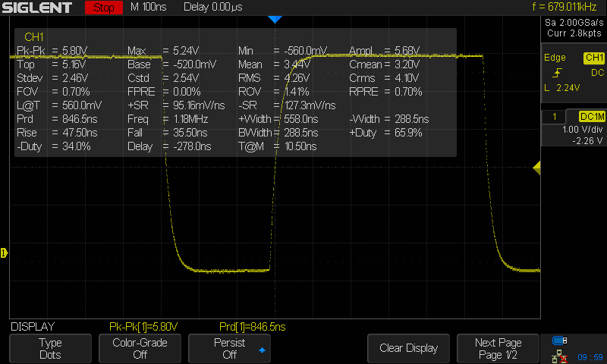Go to Next Page 1/2 of menu
The height and width of the screenshot is (364, 607).
[x=498, y=348]
